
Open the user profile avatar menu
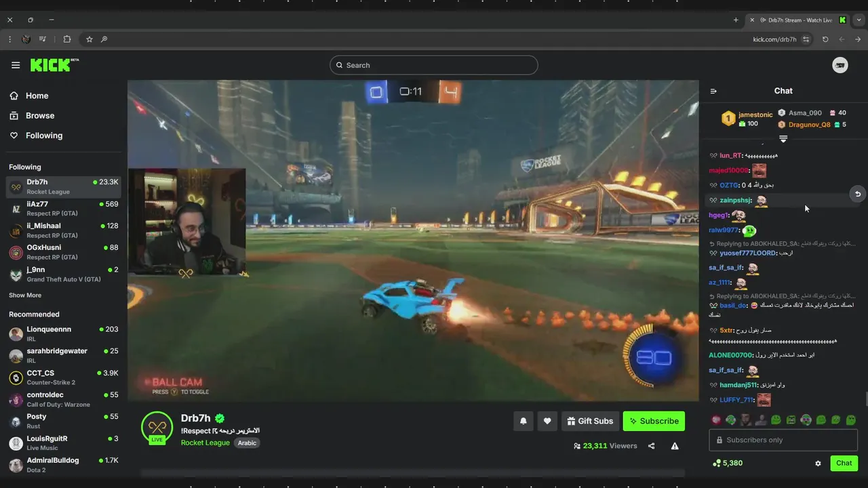[x=840, y=65]
